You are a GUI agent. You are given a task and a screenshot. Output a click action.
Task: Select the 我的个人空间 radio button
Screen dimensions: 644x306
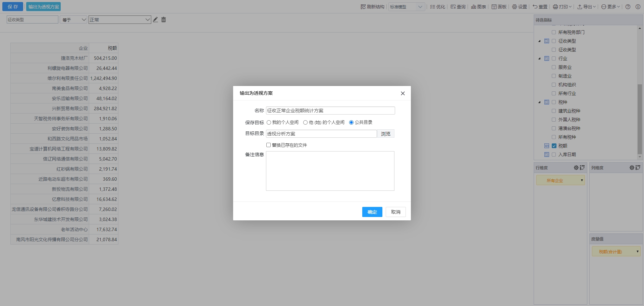[x=269, y=123]
